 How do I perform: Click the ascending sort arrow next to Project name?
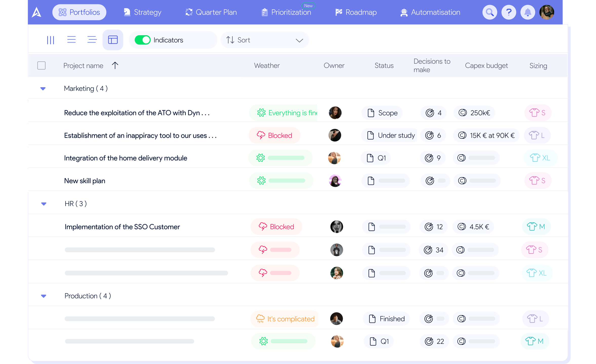tap(115, 65)
